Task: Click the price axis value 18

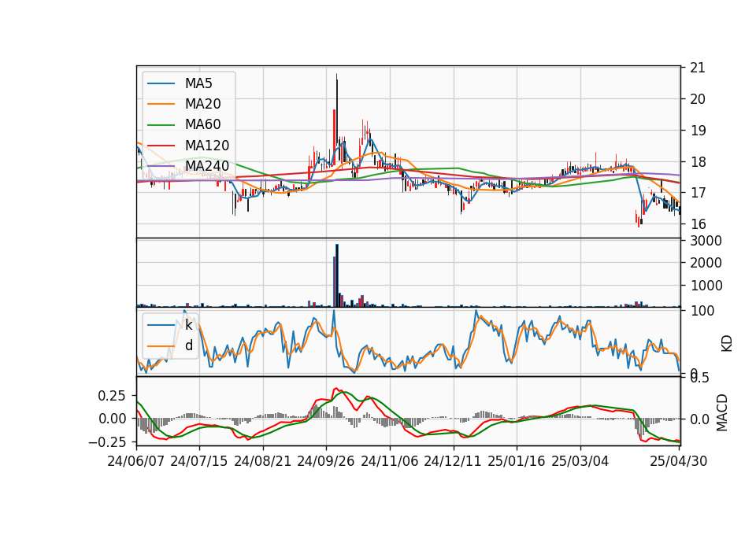Action: 698,162
